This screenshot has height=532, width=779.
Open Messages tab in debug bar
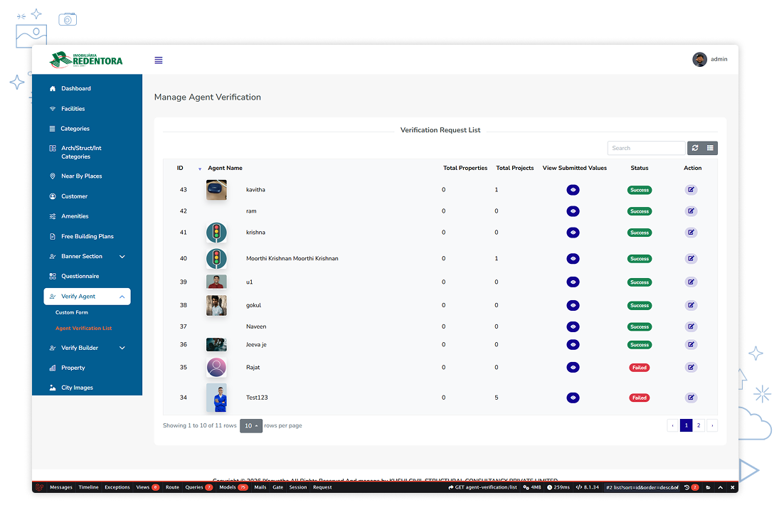[61, 487]
